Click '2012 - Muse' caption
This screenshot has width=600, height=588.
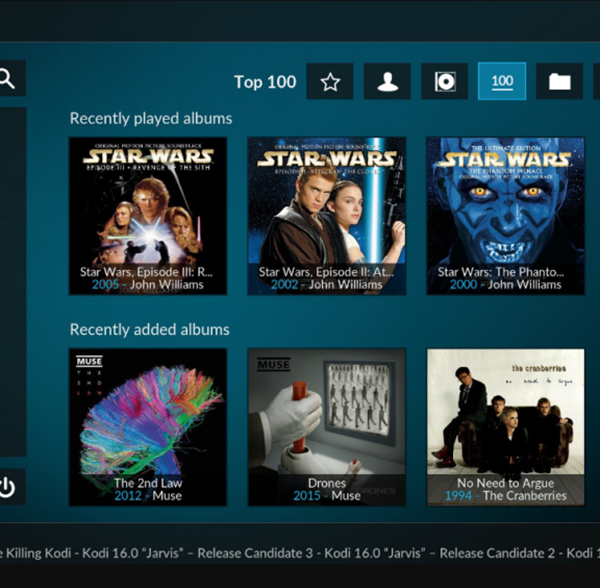[x=148, y=496]
